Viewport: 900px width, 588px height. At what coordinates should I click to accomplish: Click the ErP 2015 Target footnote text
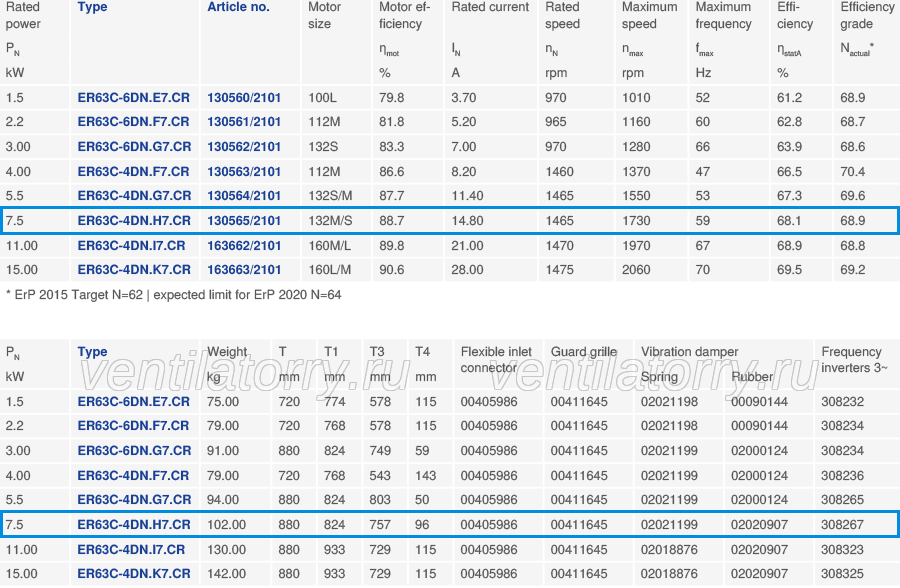(173, 295)
